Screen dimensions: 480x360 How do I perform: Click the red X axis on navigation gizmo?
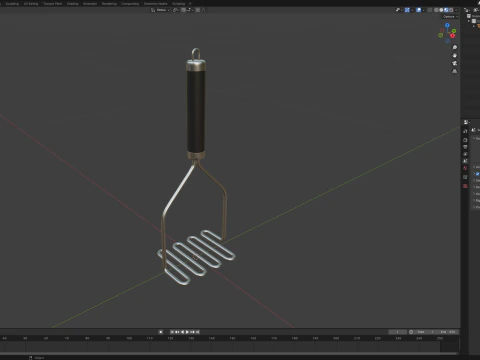coord(452,36)
